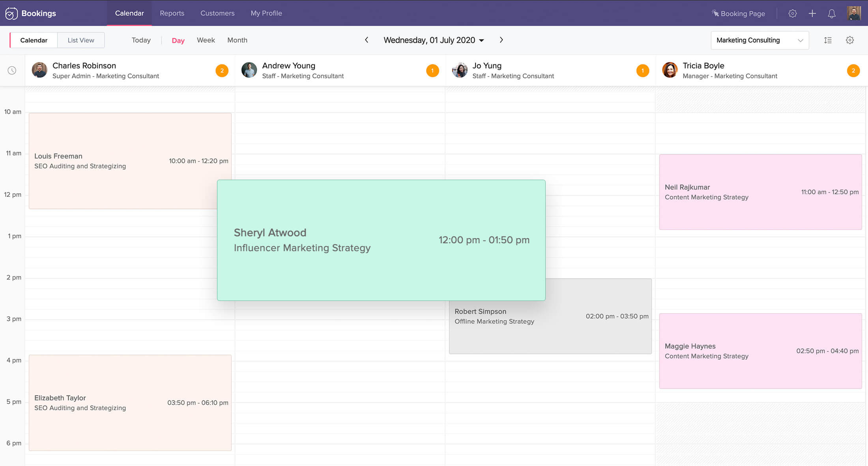
Task: Click Charles Robinson's avatar
Action: [39, 70]
